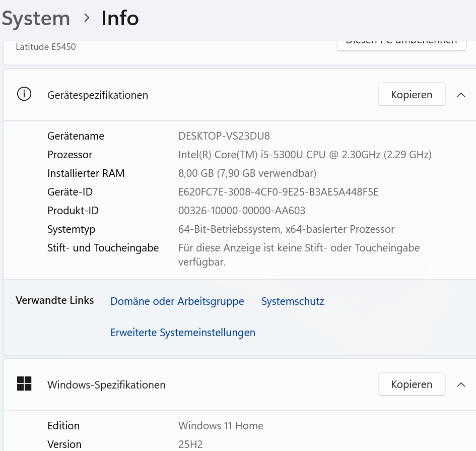Click the info icon beside Gerätespezifikationen
Screen dimensions: 476x451
(24, 94)
